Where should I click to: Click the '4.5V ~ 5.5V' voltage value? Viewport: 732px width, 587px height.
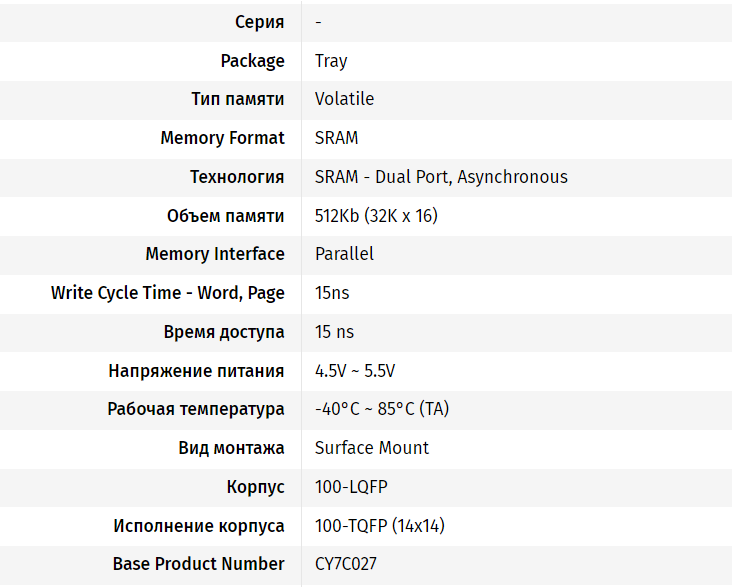[355, 371]
